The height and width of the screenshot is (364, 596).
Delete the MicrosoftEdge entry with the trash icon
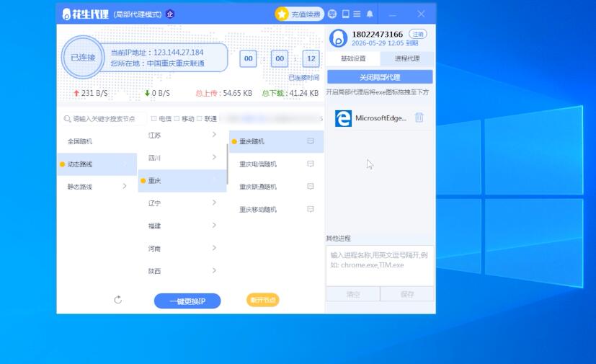coord(419,117)
